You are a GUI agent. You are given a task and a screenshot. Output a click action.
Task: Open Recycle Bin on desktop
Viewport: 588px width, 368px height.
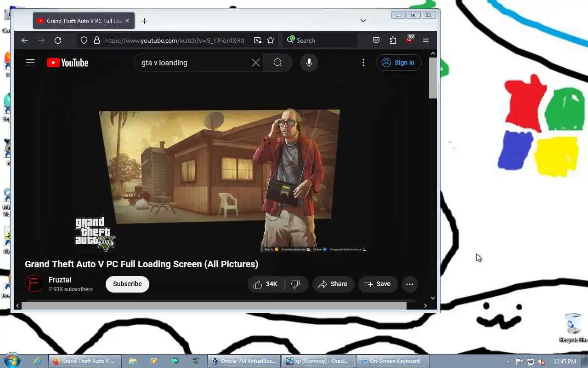click(x=573, y=328)
